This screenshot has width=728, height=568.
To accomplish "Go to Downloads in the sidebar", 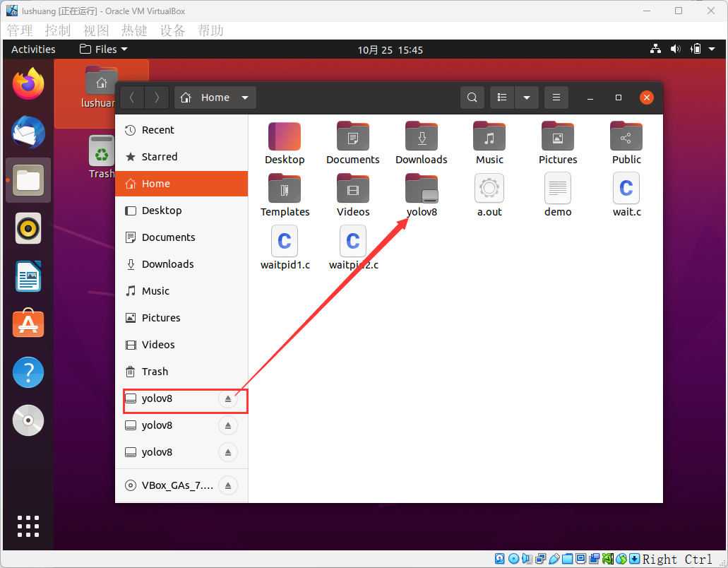I will tap(181, 264).
